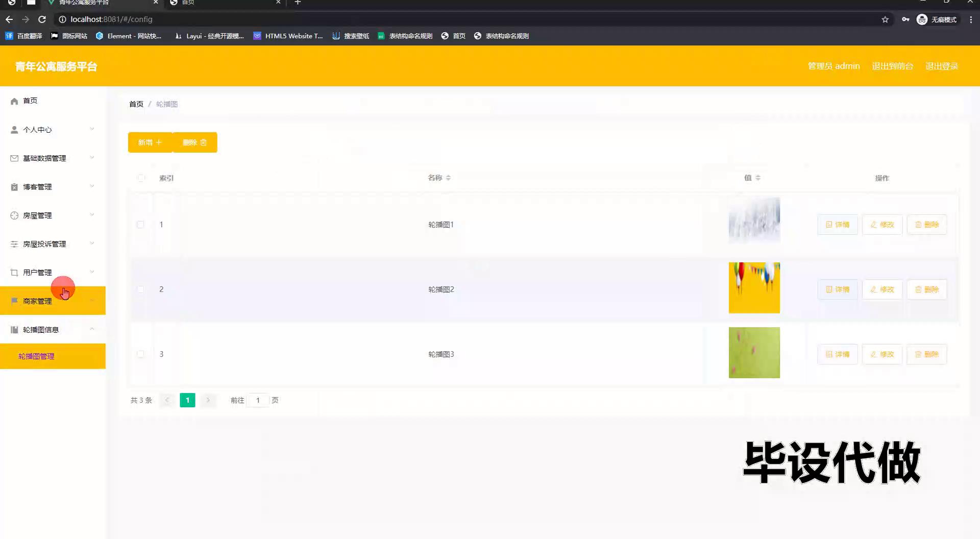Click 退出登录 at top right
Image resolution: width=980 pixels, height=539 pixels.
942,66
